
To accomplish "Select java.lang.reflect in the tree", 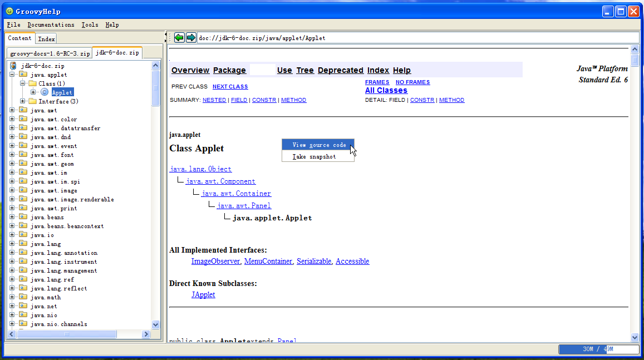I will (x=59, y=289).
